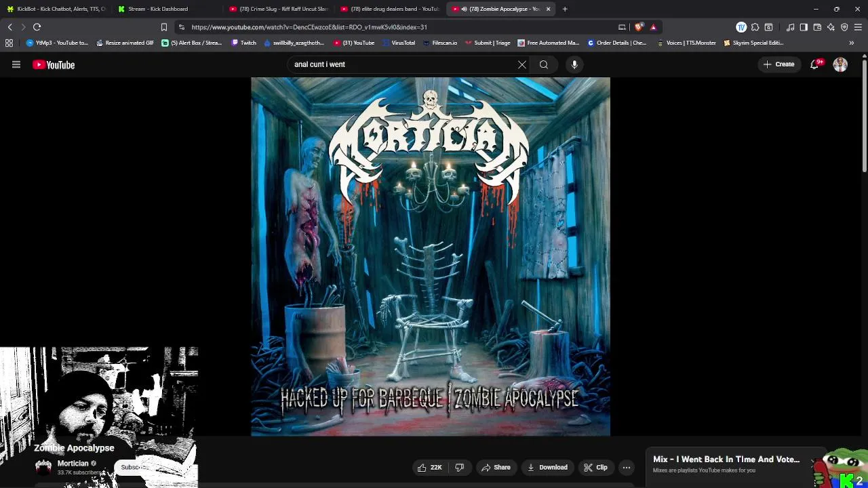868x488 pixels.
Task: Open Filescan.io bookmark
Action: [x=439, y=43]
